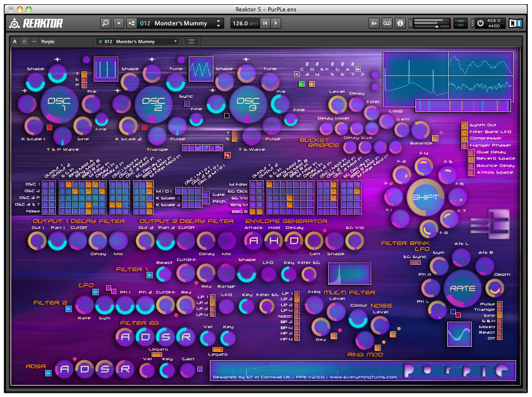
Task: Reset the clock with the skip-to-start button
Action: (x=265, y=23)
